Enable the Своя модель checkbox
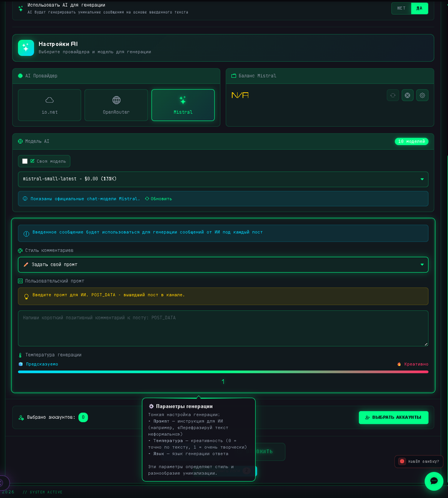Viewport: 448px width, 498px height. 25,161
